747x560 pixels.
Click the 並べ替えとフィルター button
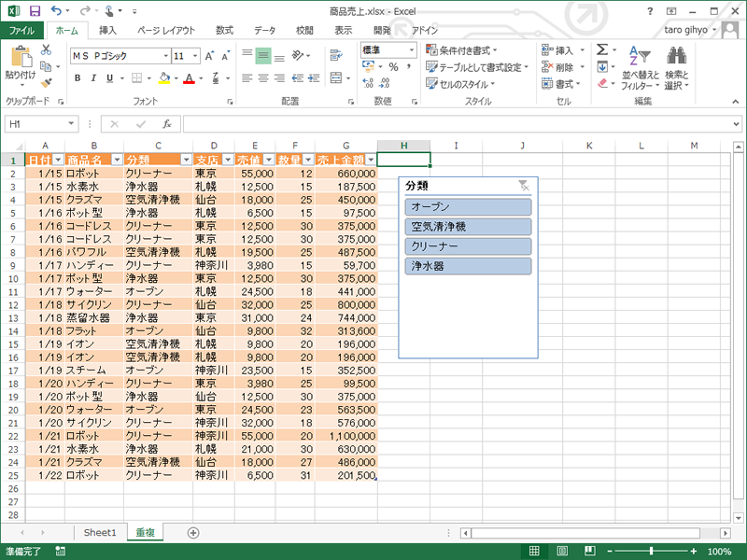(640, 67)
